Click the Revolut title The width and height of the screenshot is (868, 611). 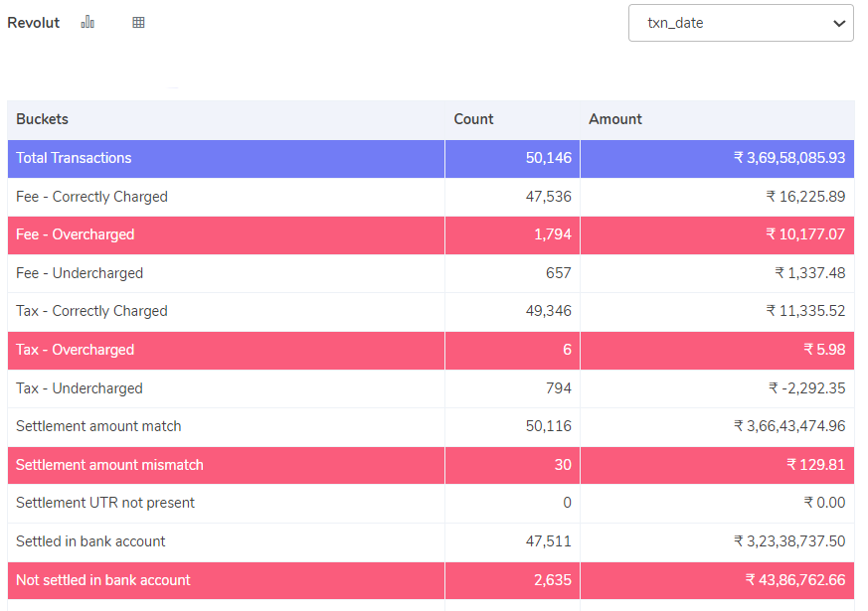[x=33, y=22]
